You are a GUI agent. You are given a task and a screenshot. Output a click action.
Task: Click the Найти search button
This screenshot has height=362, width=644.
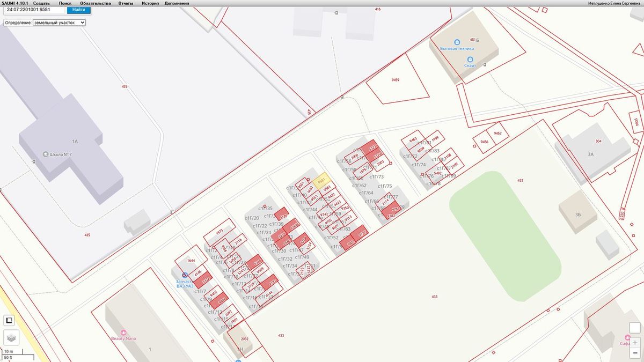78,10
